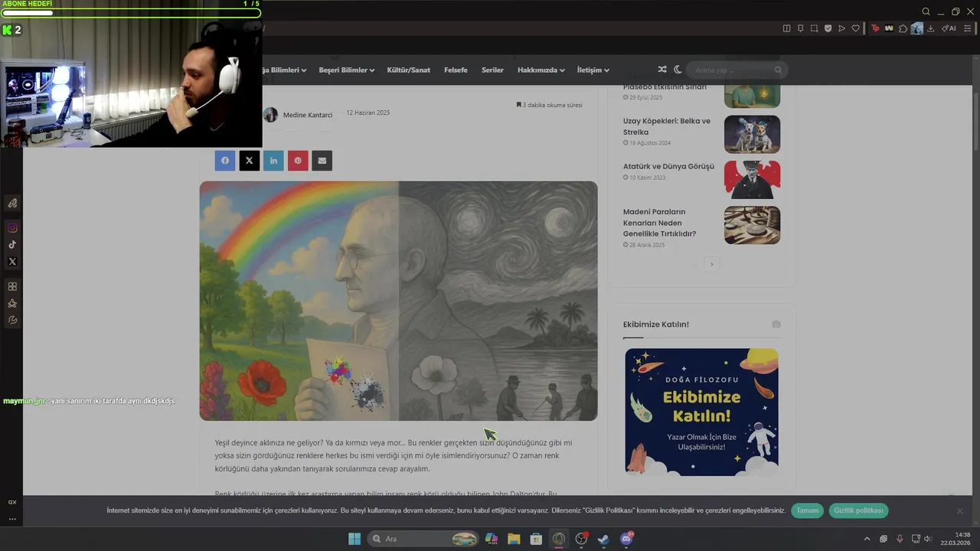
Task: Click the send/flow arrow icon in the address bar
Action: pyautogui.click(x=841, y=28)
